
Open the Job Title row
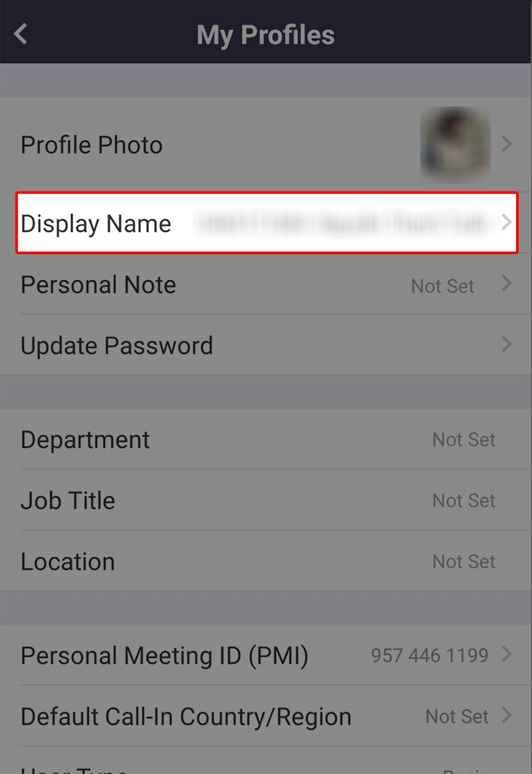(x=266, y=500)
